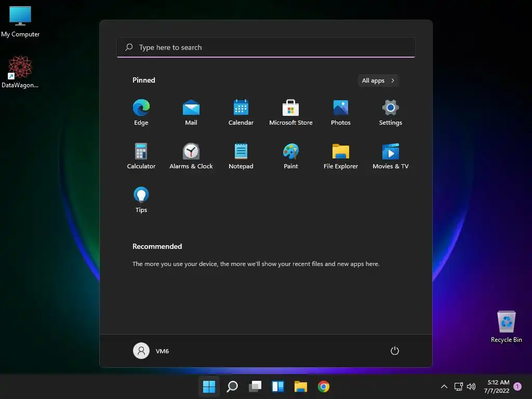Screen dimensions: 532x399
Task: Show hidden icons in system tray
Action: point(444,387)
